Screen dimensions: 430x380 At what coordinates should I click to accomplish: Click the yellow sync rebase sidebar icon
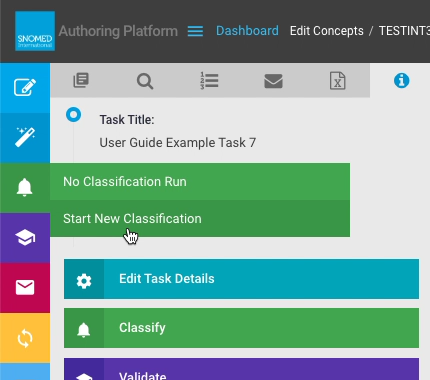(x=25, y=338)
